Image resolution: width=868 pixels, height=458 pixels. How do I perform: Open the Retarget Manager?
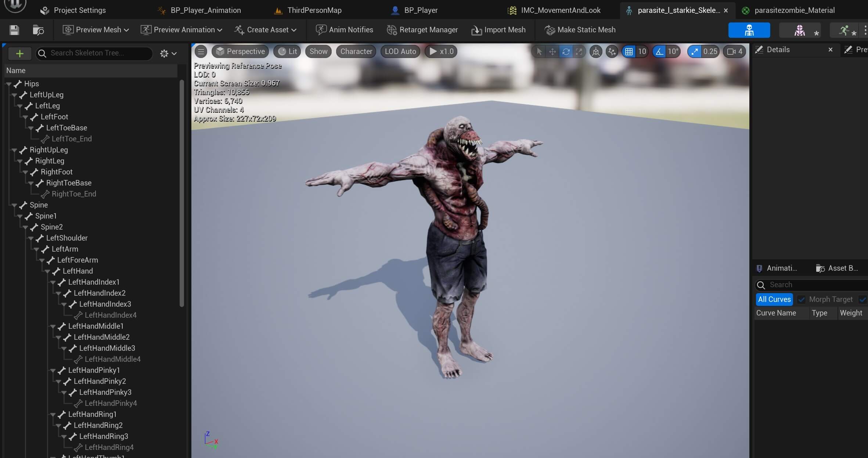pyautogui.click(x=422, y=30)
